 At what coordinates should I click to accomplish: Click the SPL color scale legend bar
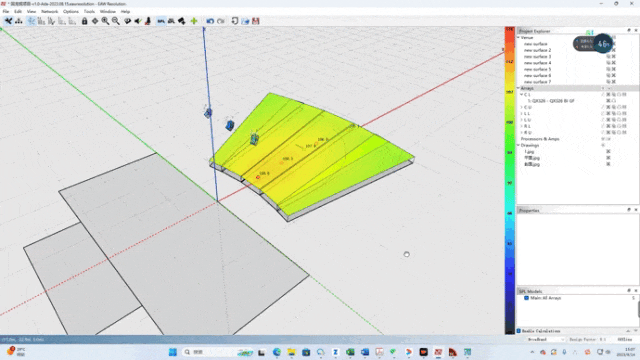coord(509,180)
